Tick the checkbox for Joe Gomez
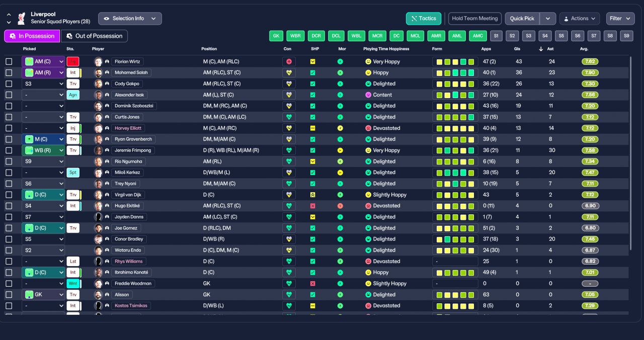This screenshot has width=644, height=340. [9, 228]
